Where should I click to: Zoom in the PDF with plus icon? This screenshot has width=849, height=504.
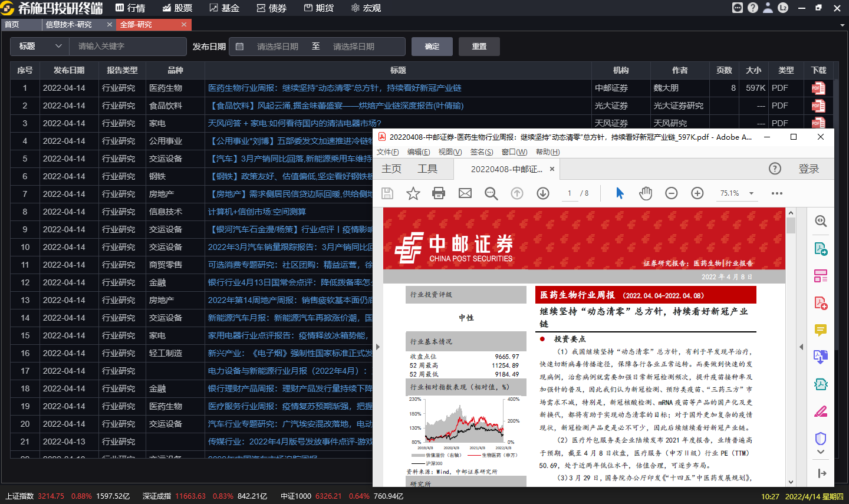[697, 193]
